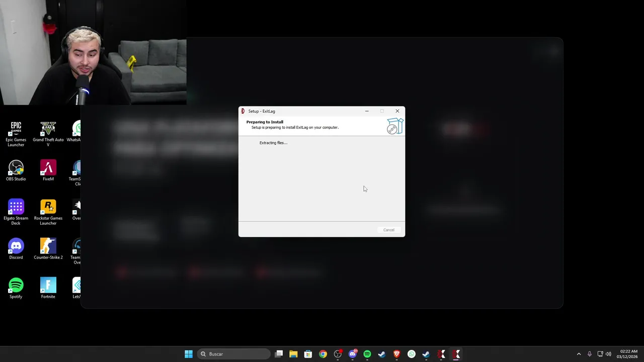The height and width of the screenshot is (362, 644).
Task: Click the active ExitLag setup taskbar icon
Action: pyautogui.click(x=457, y=354)
